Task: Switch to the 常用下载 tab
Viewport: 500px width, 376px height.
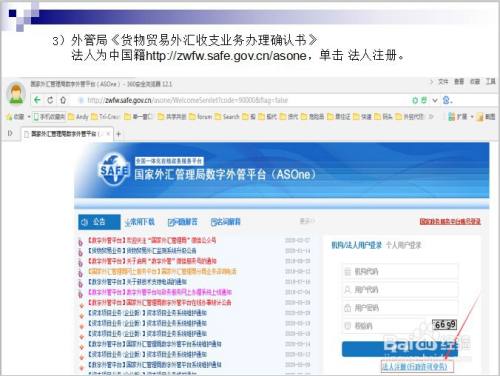Action: click(x=140, y=222)
